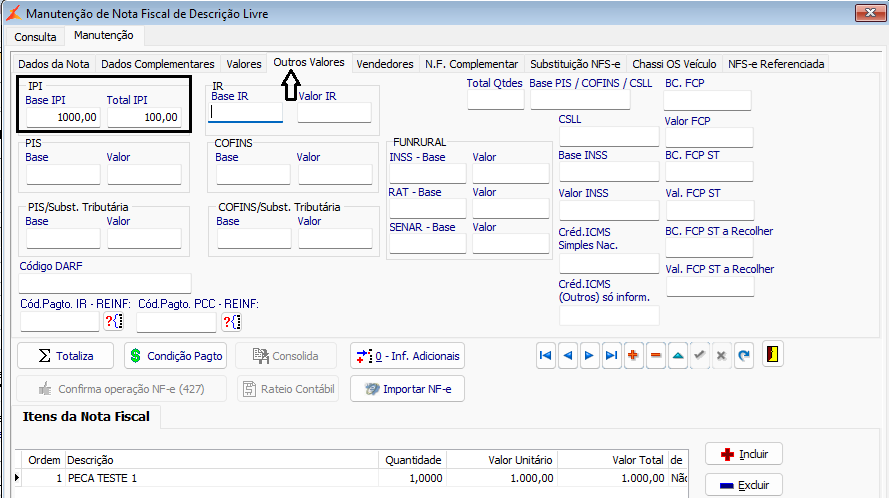
Task: Switch to the Valores tab
Action: [244, 64]
